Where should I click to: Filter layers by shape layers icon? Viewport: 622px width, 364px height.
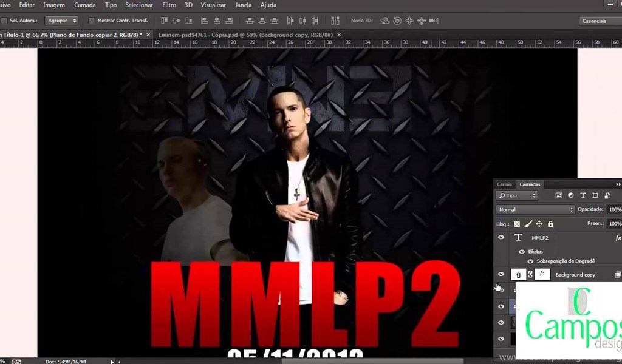(595, 195)
